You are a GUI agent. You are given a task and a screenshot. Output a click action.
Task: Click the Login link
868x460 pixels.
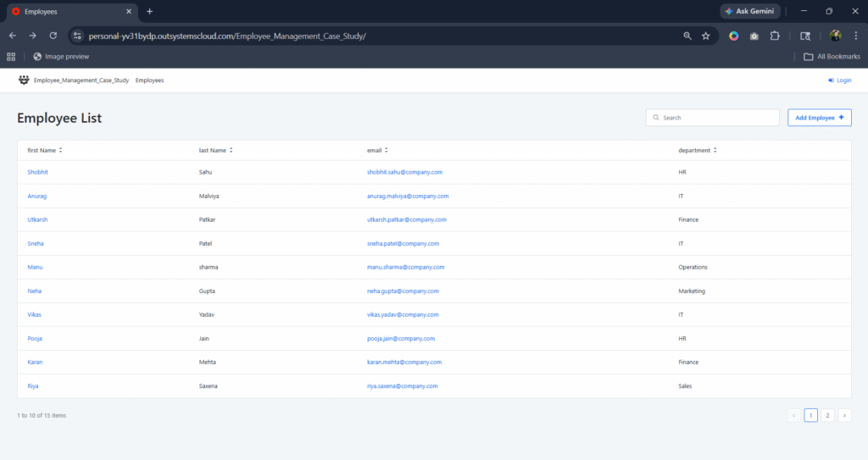point(840,80)
